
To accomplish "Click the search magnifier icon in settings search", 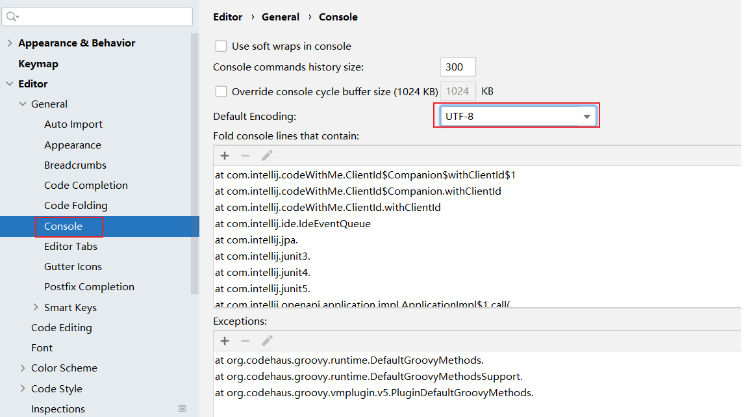I will click(13, 16).
